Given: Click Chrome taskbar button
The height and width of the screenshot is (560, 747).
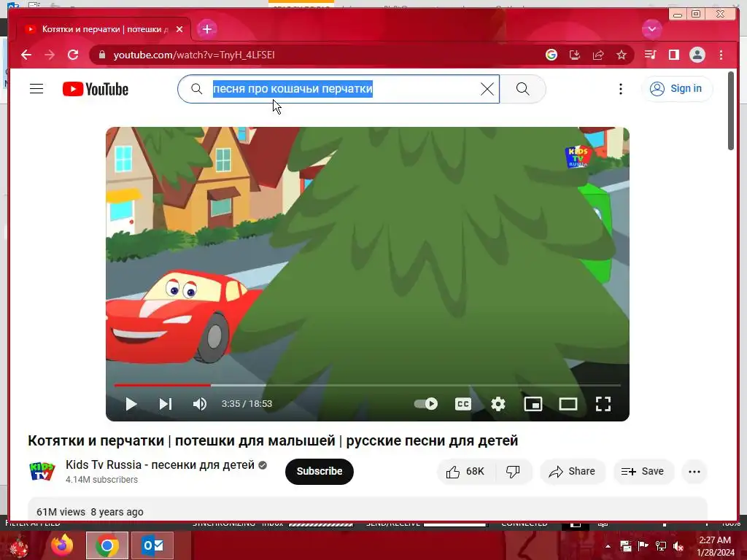Looking at the screenshot, I should pyautogui.click(x=107, y=545).
